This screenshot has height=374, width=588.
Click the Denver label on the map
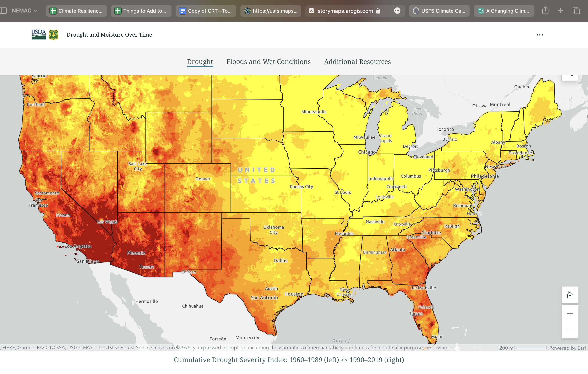click(x=203, y=179)
